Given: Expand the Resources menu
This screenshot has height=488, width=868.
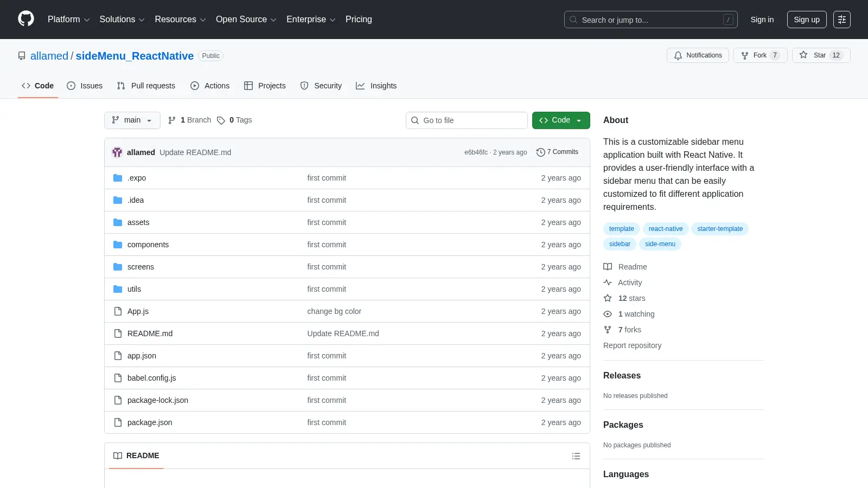Looking at the screenshot, I should 180,20.
